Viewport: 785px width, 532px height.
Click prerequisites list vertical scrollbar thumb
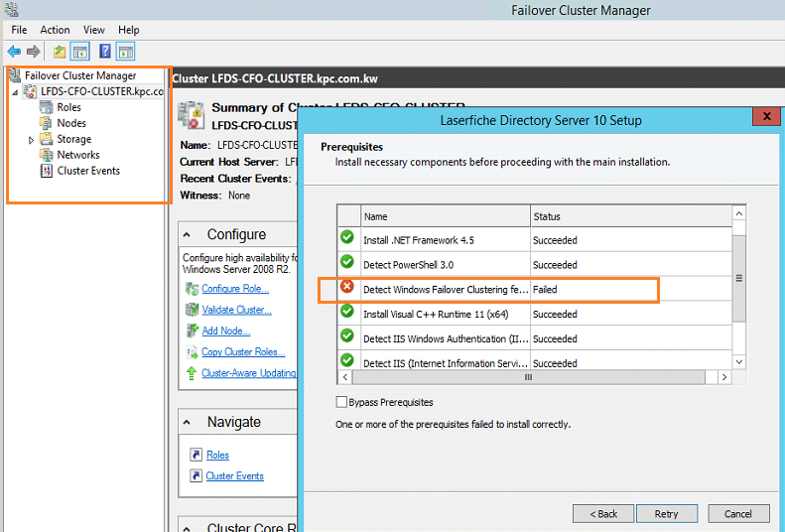tap(739, 278)
